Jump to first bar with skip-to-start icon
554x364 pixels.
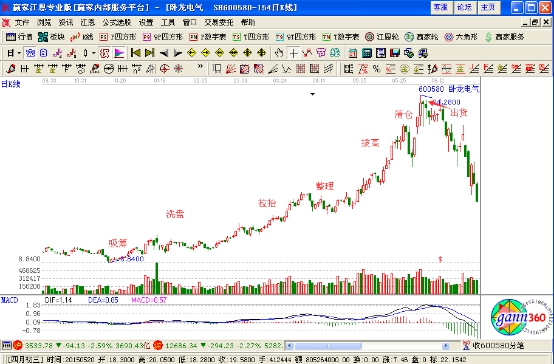point(135,53)
